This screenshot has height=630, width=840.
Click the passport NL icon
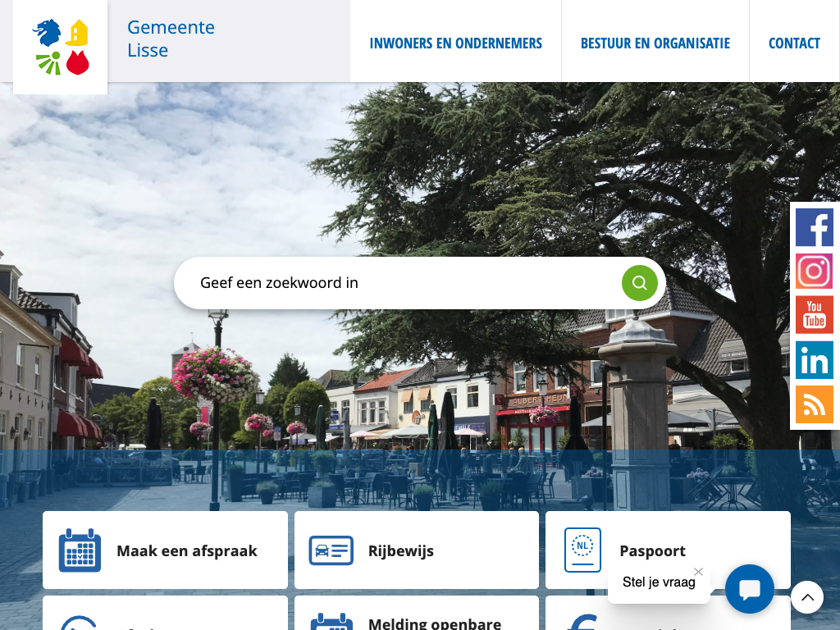(582, 550)
